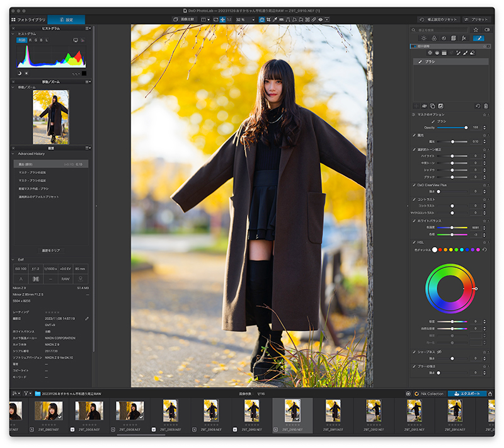
Task: Toggle mask visibility eye icon
Action: pos(424,106)
